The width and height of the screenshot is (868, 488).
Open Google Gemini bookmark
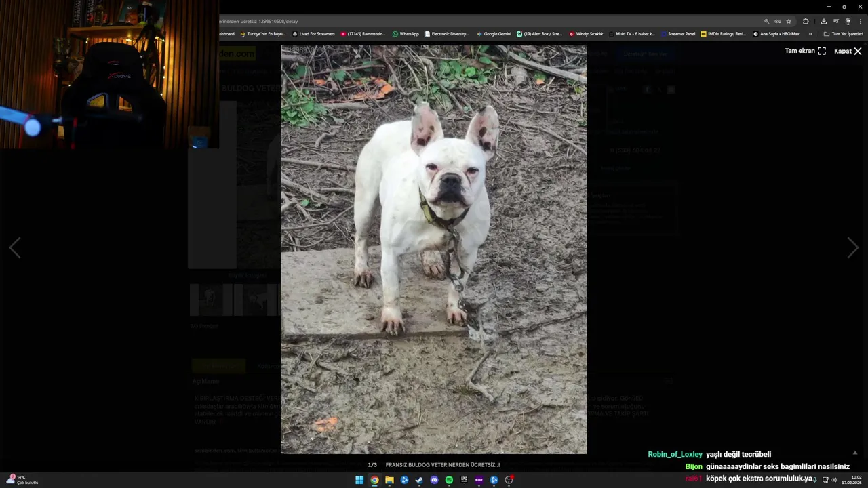[494, 34]
